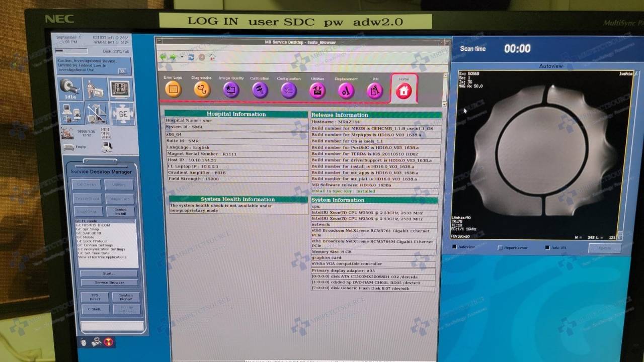Viewport: 644px width, 362px height.
Task: Click the Guided Install button
Action: coord(120,212)
